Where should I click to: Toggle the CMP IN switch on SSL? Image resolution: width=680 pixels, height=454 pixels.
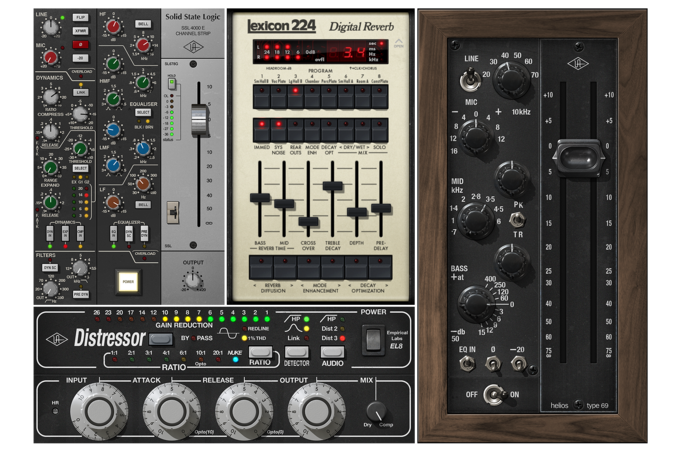click(x=80, y=234)
